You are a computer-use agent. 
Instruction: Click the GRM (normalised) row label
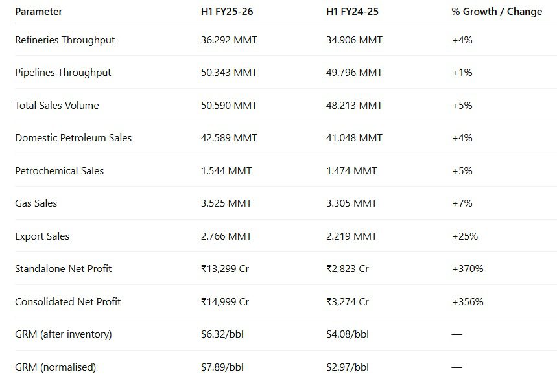coord(56,367)
